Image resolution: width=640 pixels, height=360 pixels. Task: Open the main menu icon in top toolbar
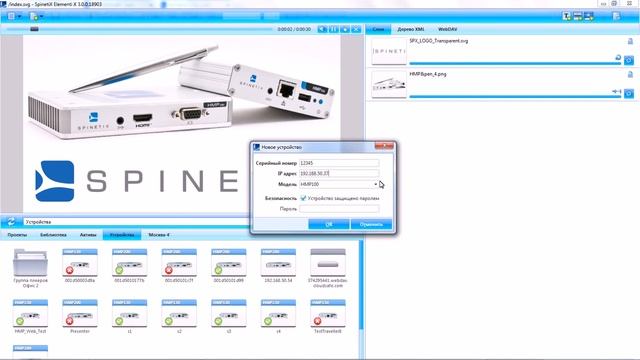pyautogui.click(x=11, y=16)
